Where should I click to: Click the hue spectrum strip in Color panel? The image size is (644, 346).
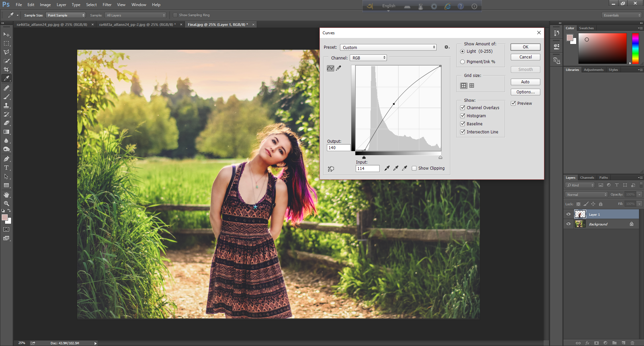(x=635, y=48)
